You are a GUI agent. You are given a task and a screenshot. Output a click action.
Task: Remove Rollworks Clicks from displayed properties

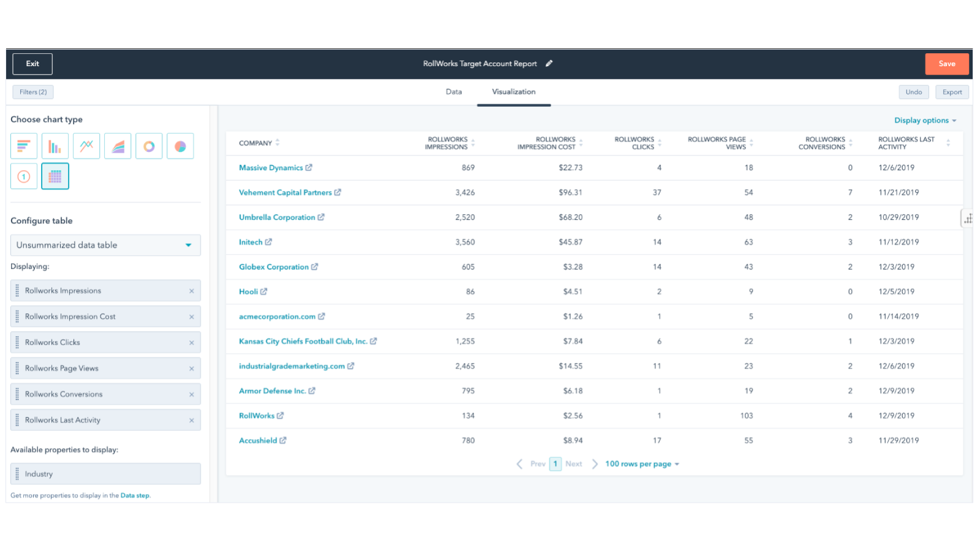pos(192,342)
